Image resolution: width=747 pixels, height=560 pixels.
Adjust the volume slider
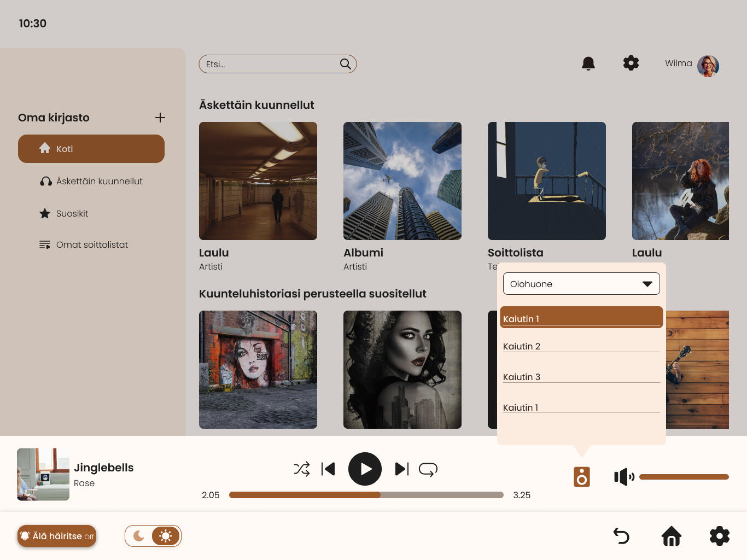(x=684, y=477)
